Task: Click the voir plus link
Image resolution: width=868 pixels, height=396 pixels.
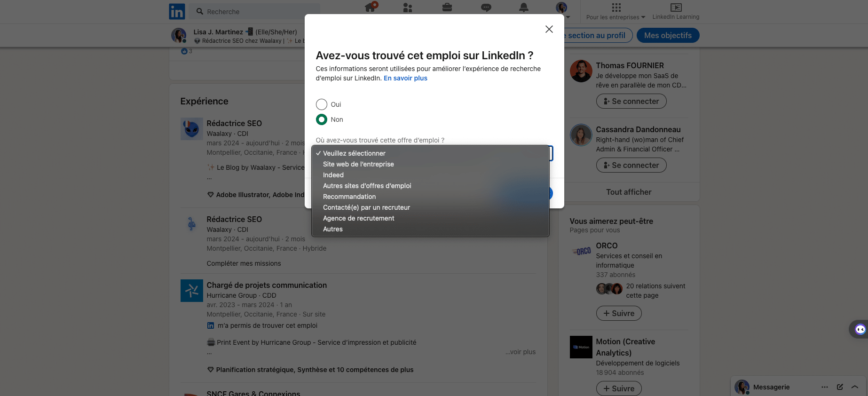Action: coord(521,352)
